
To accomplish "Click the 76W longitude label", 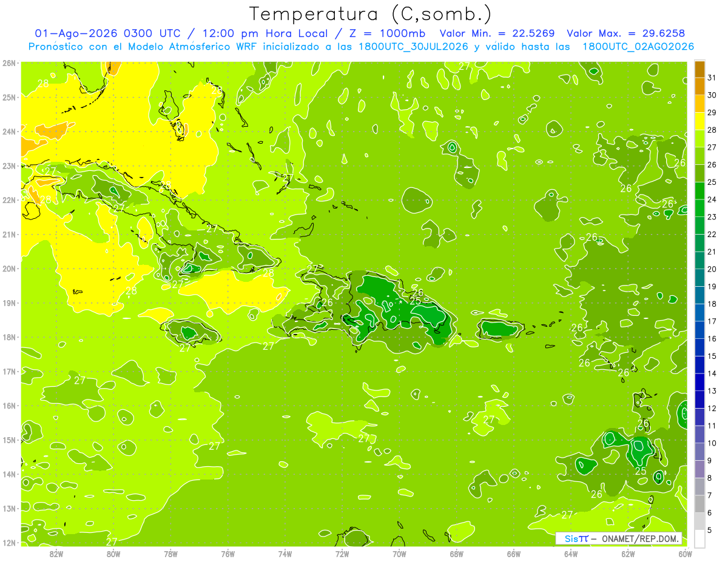I will click(228, 554).
